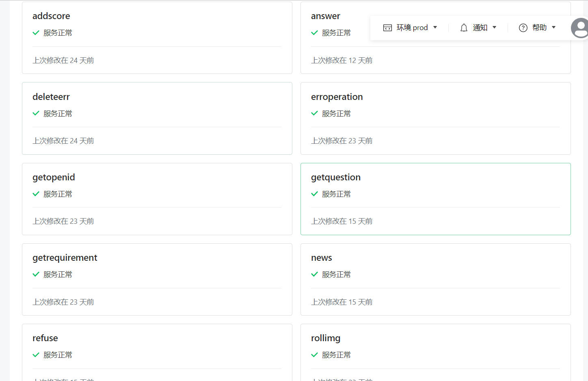Image resolution: width=588 pixels, height=381 pixels.
Task: Click 上次修改在 24 天前 in addscore card
Action: click(x=63, y=60)
